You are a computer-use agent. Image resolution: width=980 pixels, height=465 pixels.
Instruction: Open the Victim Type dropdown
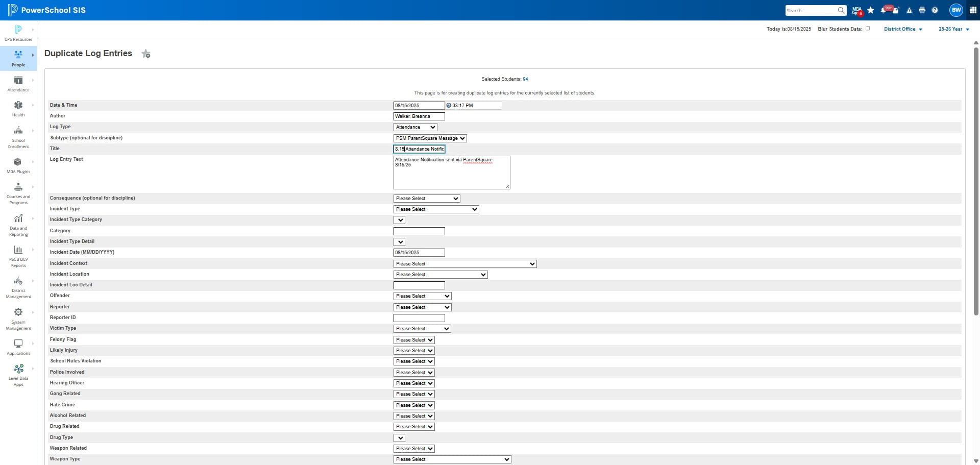pyautogui.click(x=422, y=329)
